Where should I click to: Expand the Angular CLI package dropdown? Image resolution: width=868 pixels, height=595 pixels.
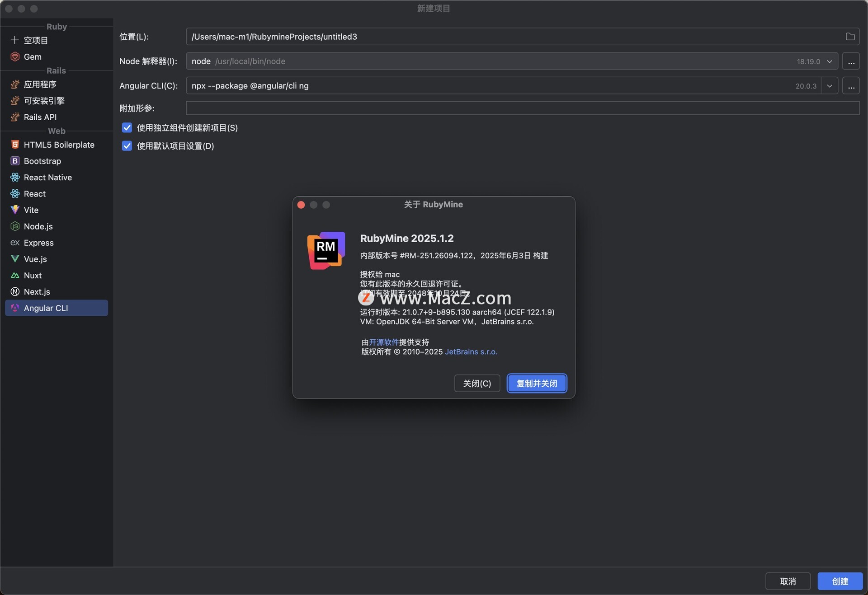(x=830, y=86)
